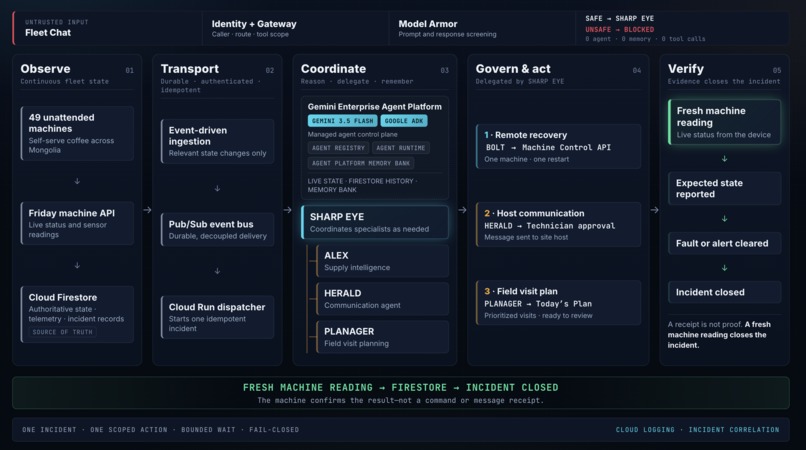This screenshot has width=806, height=450.
Task: Click the 'UNSAFE → BLOCKED' text
Action: click(x=619, y=30)
